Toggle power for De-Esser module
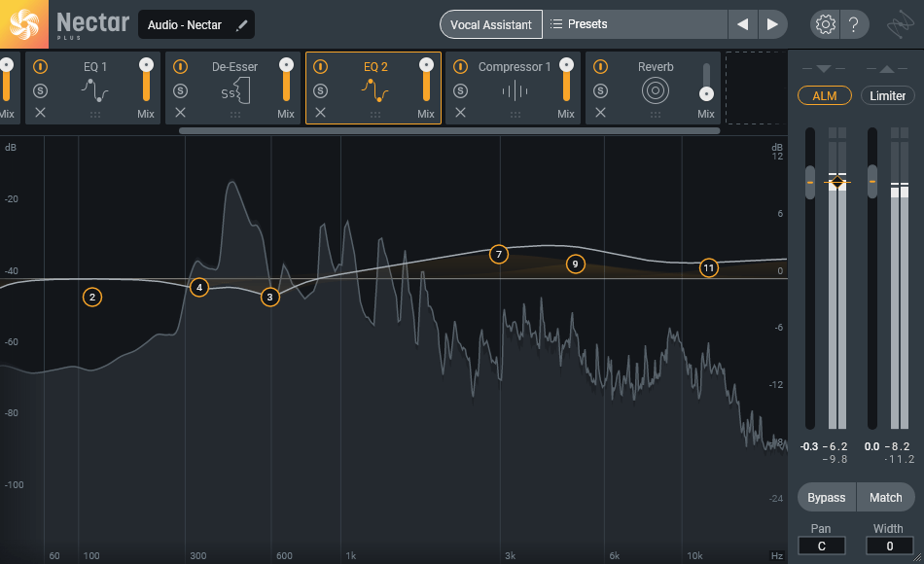The height and width of the screenshot is (564, 924). click(x=180, y=66)
